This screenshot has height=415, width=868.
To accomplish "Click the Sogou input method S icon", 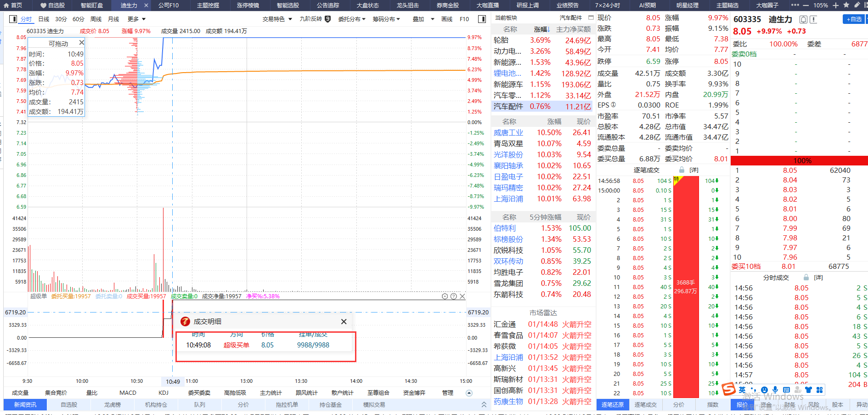I will click(x=729, y=389).
